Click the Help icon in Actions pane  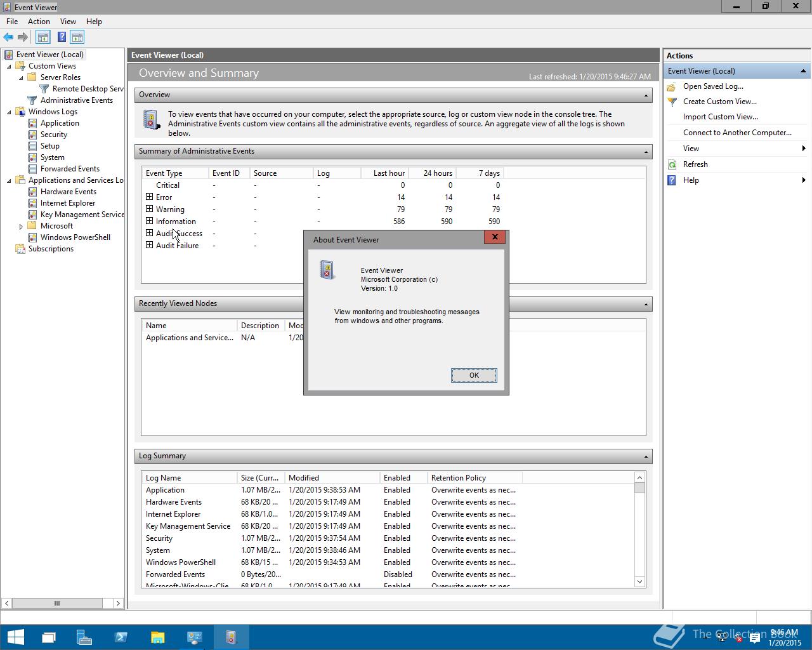click(672, 180)
